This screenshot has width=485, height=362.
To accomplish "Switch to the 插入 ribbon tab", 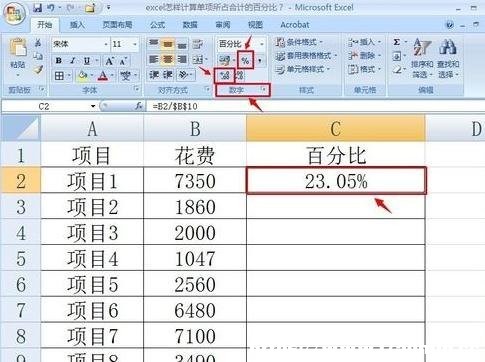I will click(77, 25).
